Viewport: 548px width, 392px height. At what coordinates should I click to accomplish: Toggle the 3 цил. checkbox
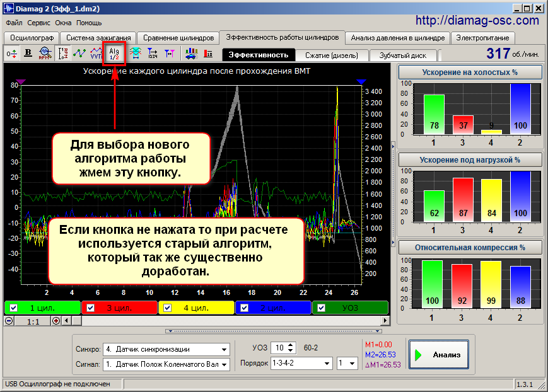tap(90, 308)
